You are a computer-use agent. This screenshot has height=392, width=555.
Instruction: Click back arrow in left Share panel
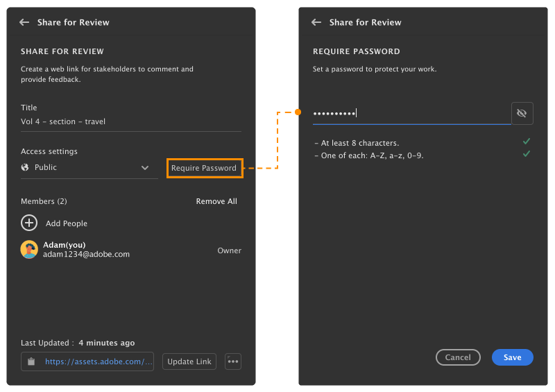click(24, 22)
